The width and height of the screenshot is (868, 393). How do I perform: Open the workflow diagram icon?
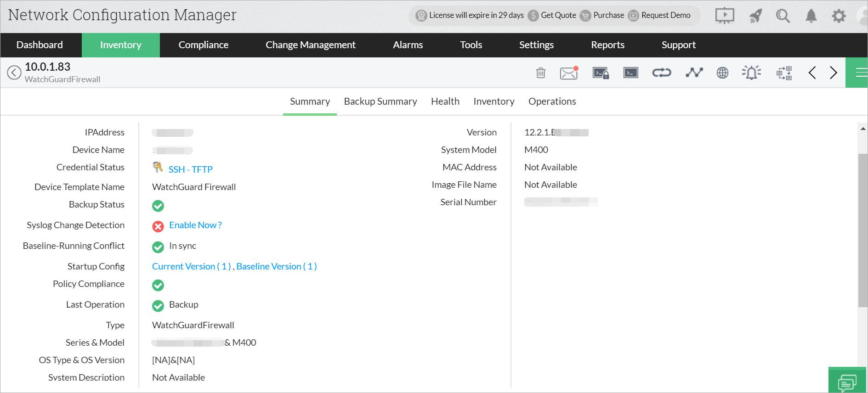[x=784, y=73]
